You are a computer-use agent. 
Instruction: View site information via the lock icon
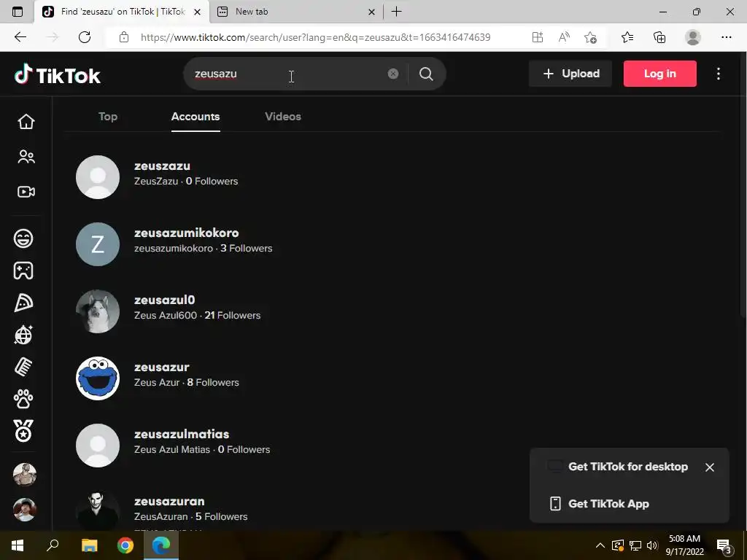click(124, 37)
